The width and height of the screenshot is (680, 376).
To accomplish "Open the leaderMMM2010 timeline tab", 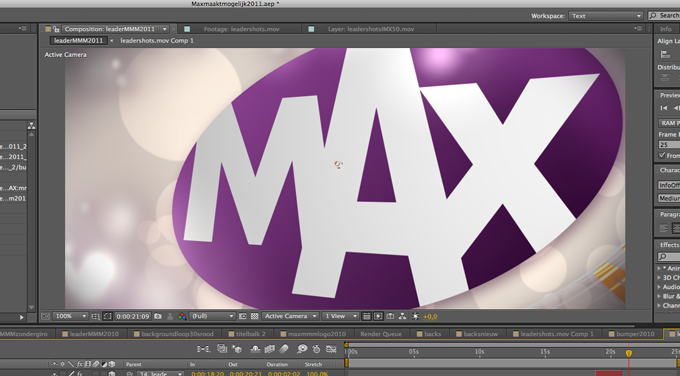I will 94,334.
